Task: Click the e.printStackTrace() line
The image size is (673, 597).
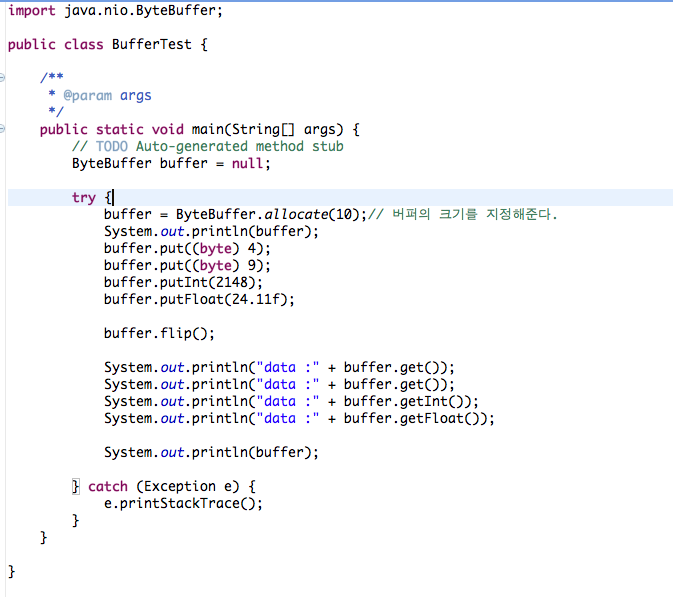Action: click(x=183, y=503)
